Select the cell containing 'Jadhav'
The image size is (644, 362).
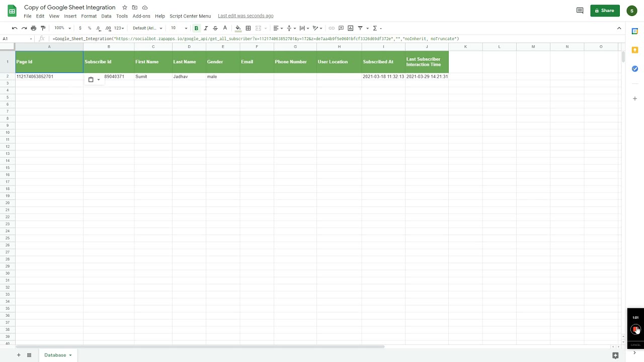coord(189,76)
